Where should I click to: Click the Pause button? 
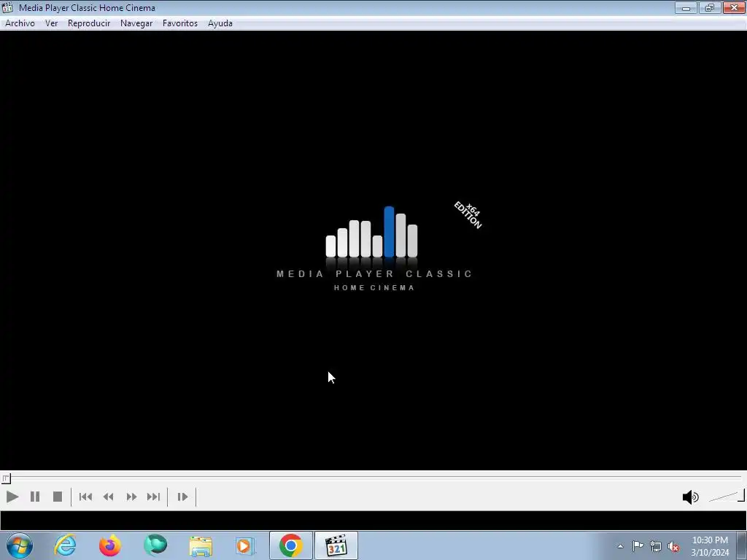35,497
